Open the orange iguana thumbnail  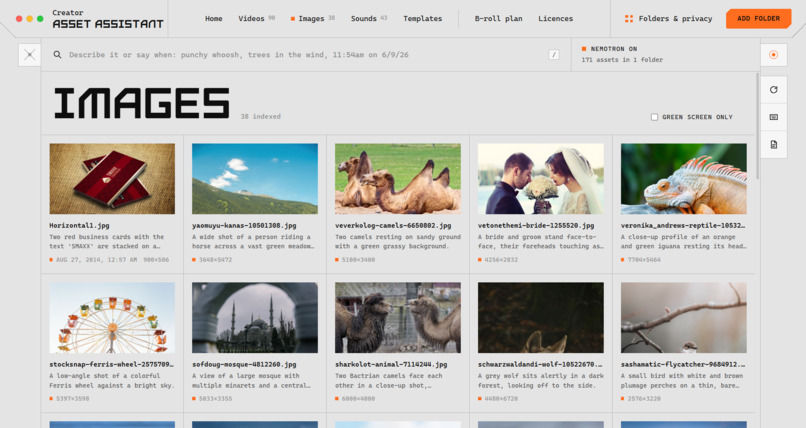pos(684,178)
